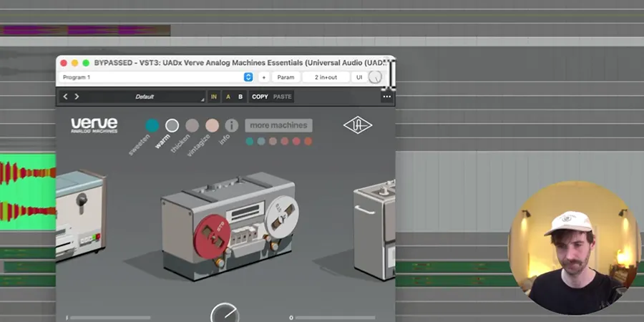Open the Default preset dropdown

tap(145, 97)
